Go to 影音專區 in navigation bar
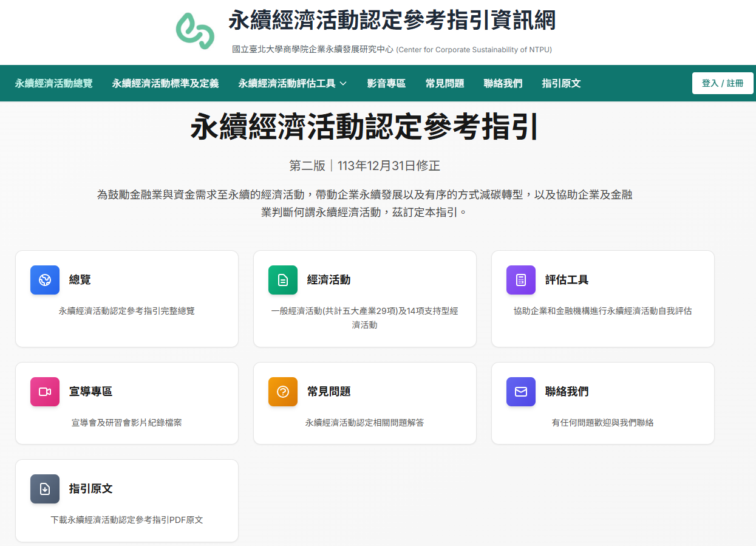This screenshot has width=756, height=546. [x=386, y=83]
